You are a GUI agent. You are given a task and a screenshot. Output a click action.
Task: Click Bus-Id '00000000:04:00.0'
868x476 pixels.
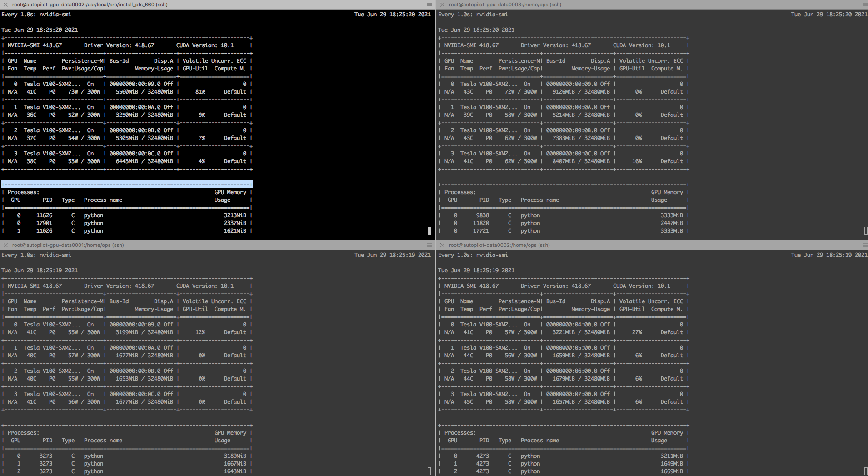tap(572, 325)
